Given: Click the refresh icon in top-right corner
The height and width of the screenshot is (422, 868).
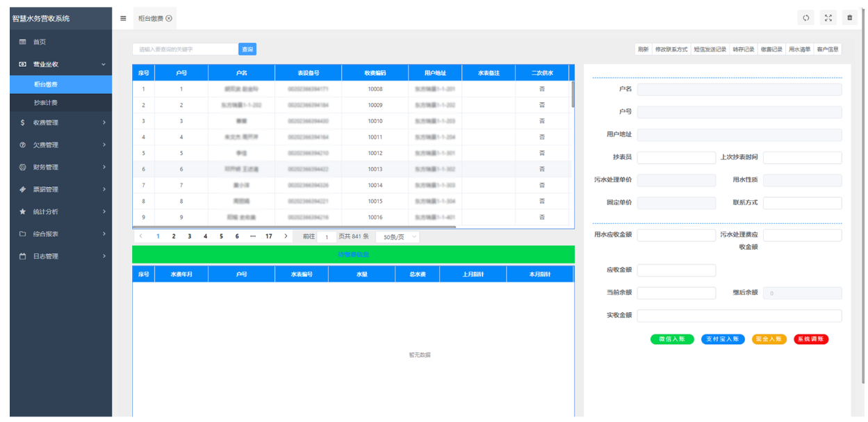Looking at the screenshot, I should point(806,18).
